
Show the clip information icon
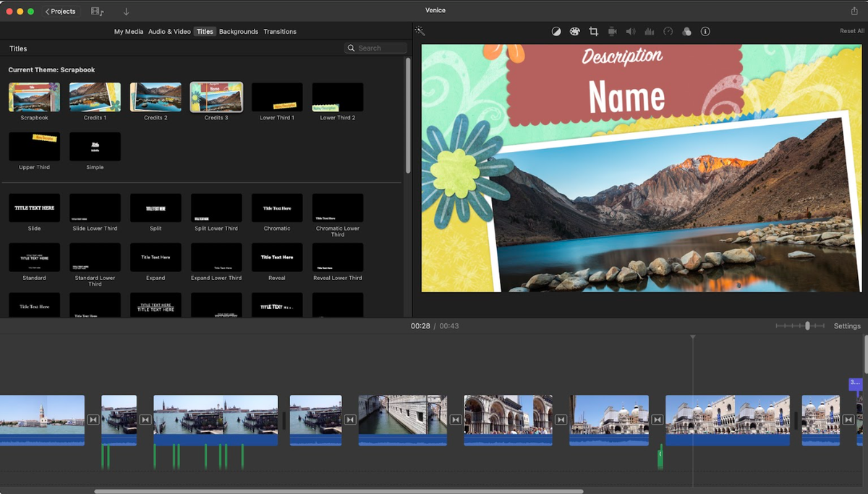(705, 32)
